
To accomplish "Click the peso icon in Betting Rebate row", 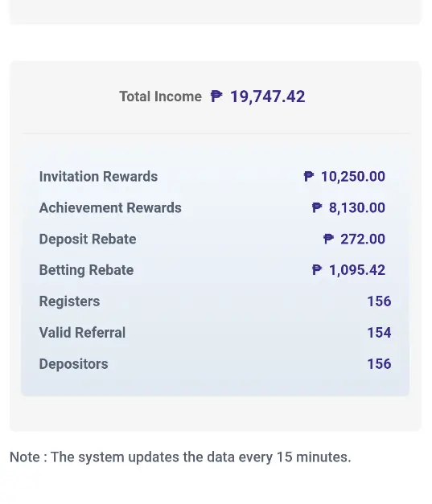I will pyautogui.click(x=317, y=269).
